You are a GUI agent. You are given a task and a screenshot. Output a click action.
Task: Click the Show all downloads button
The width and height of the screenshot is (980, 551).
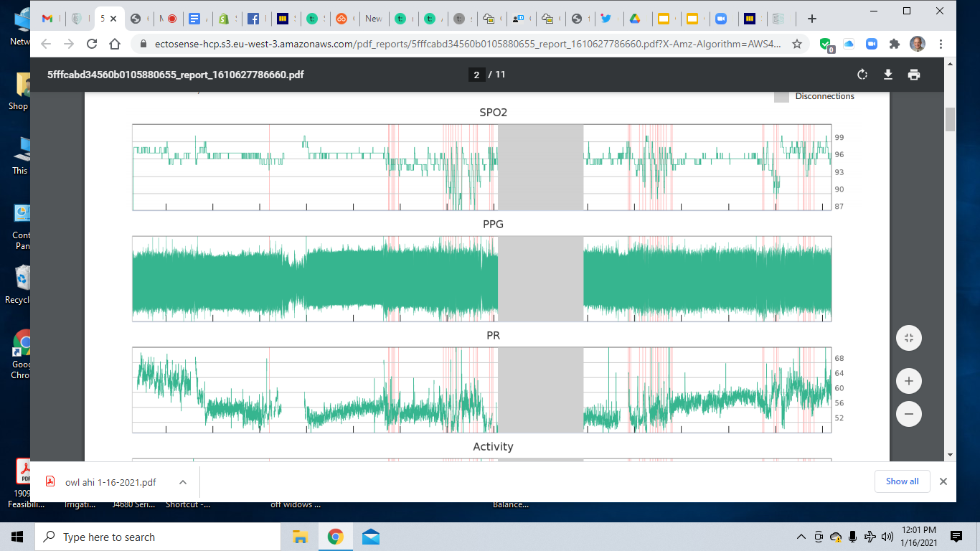902,481
